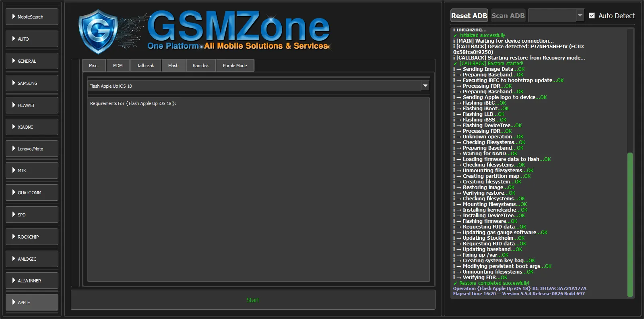Click inside the Requirements text area
Image resolution: width=644 pixels, height=319 pixels.
tap(258, 189)
